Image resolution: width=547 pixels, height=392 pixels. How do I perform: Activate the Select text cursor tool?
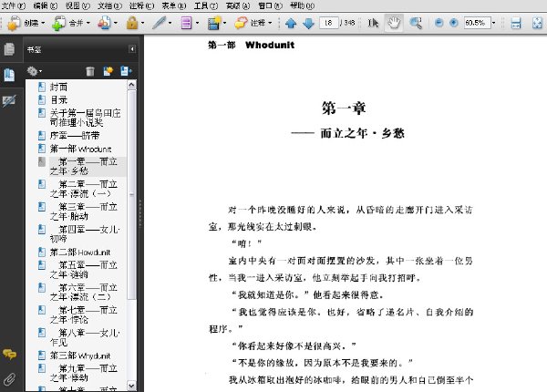coord(373,23)
